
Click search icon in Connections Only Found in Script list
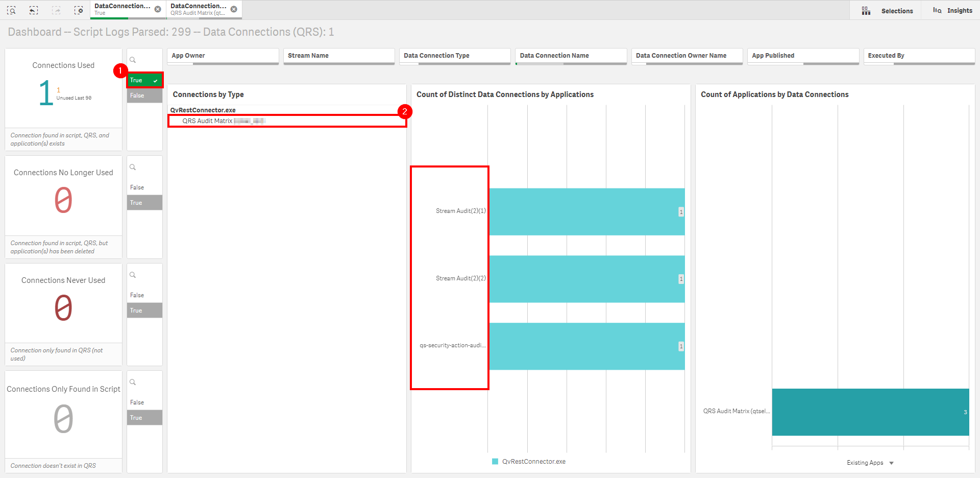pyautogui.click(x=133, y=383)
